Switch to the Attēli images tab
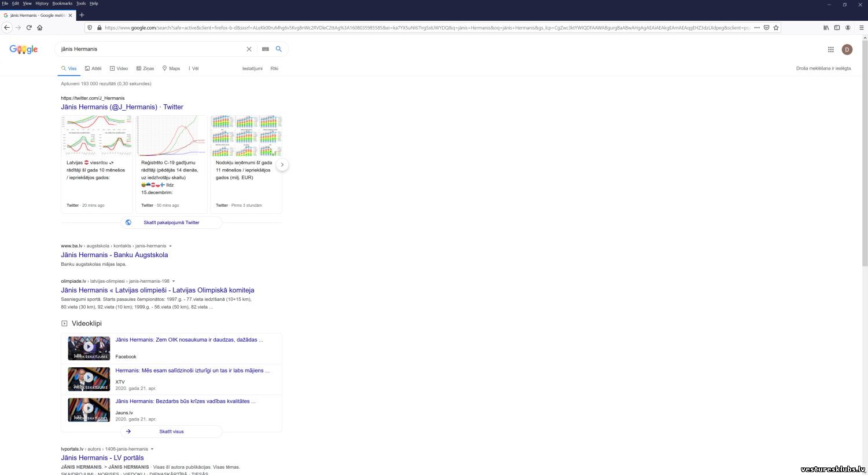This screenshot has height=475, width=868. 93,68
